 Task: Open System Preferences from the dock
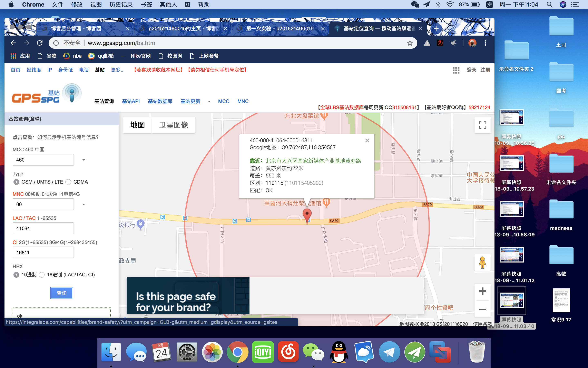[x=187, y=352]
